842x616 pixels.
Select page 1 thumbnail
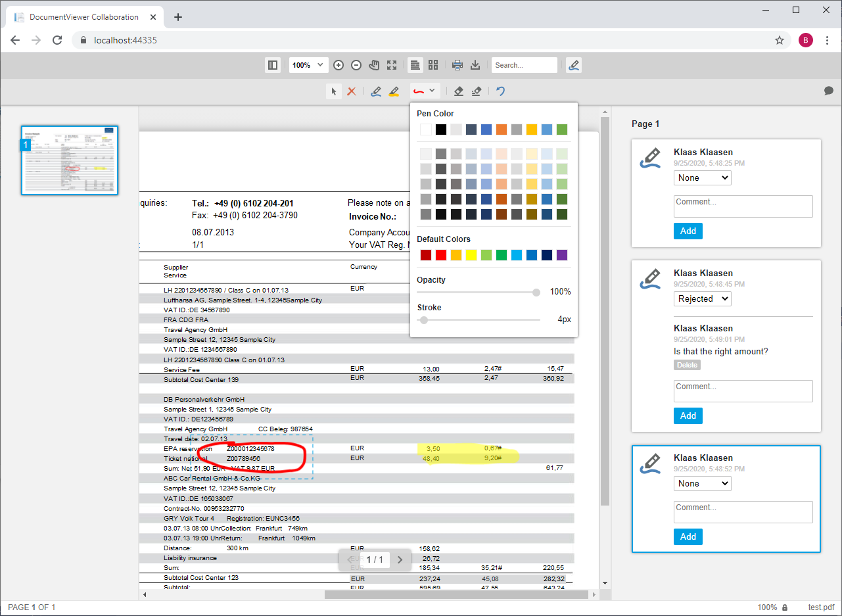pyautogui.click(x=70, y=160)
